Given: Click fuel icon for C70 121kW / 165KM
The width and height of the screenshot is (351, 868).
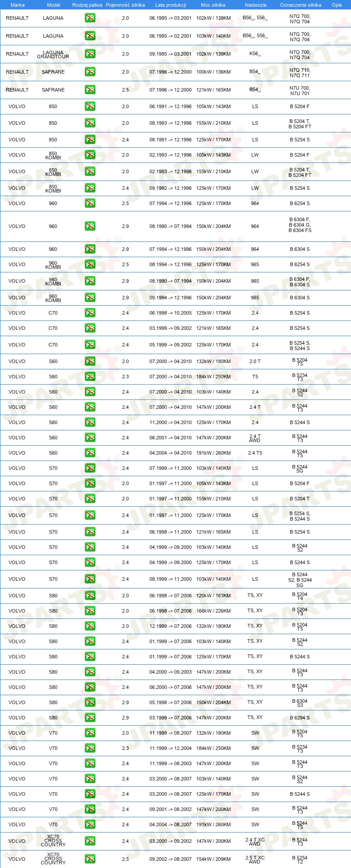Looking at the screenshot, I should [90, 328].
